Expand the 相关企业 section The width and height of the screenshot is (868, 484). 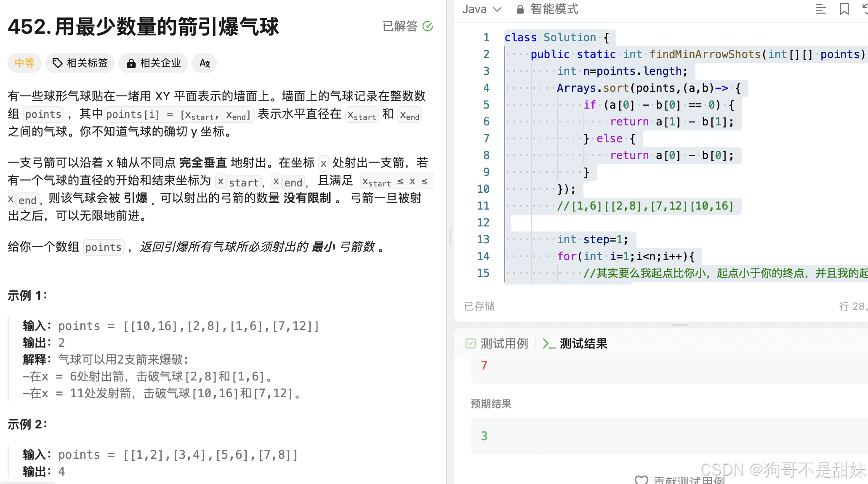coord(154,63)
